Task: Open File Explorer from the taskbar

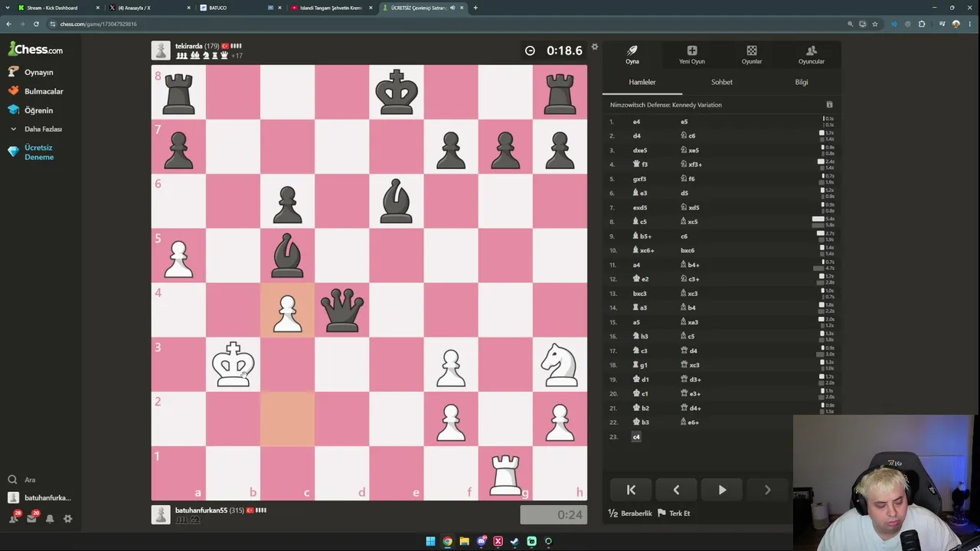Action: 464,542
